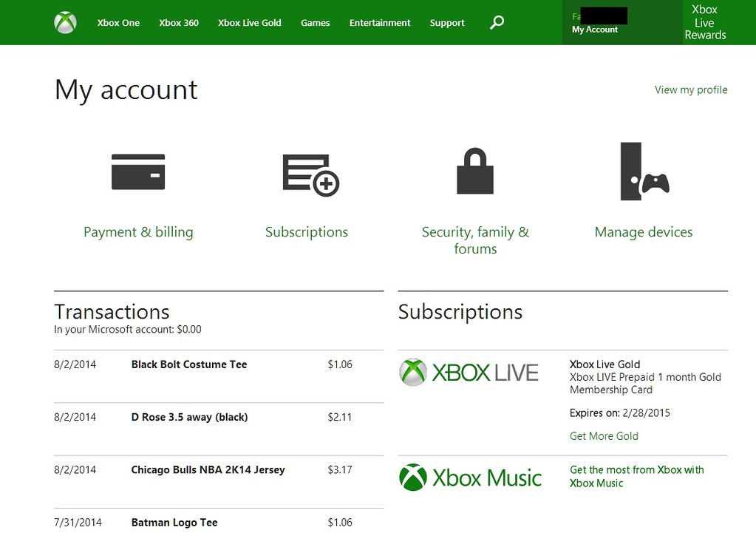Open the Entertainment menu
The image size is (756, 550).
[380, 23]
